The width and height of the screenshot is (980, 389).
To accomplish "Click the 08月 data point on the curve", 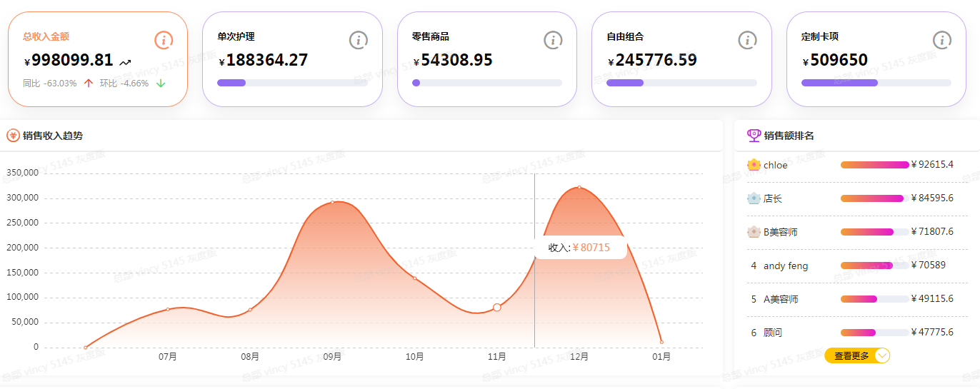I will tap(250, 310).
